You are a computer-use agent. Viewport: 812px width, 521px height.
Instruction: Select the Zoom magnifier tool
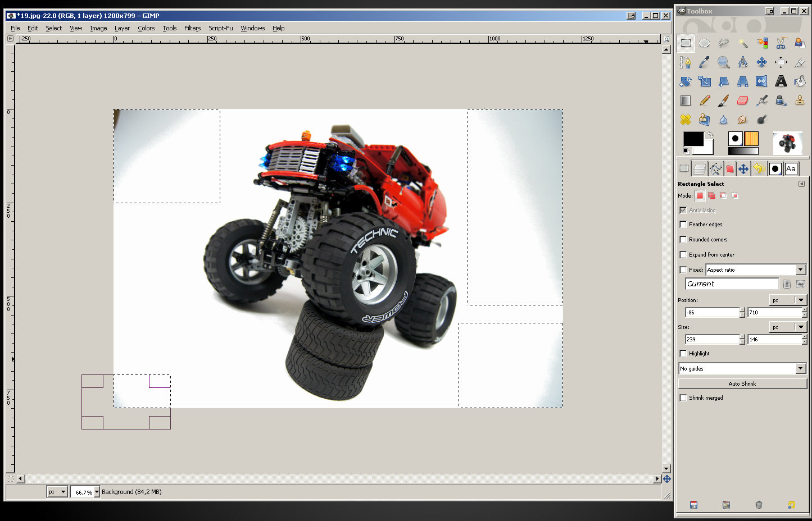724,62
